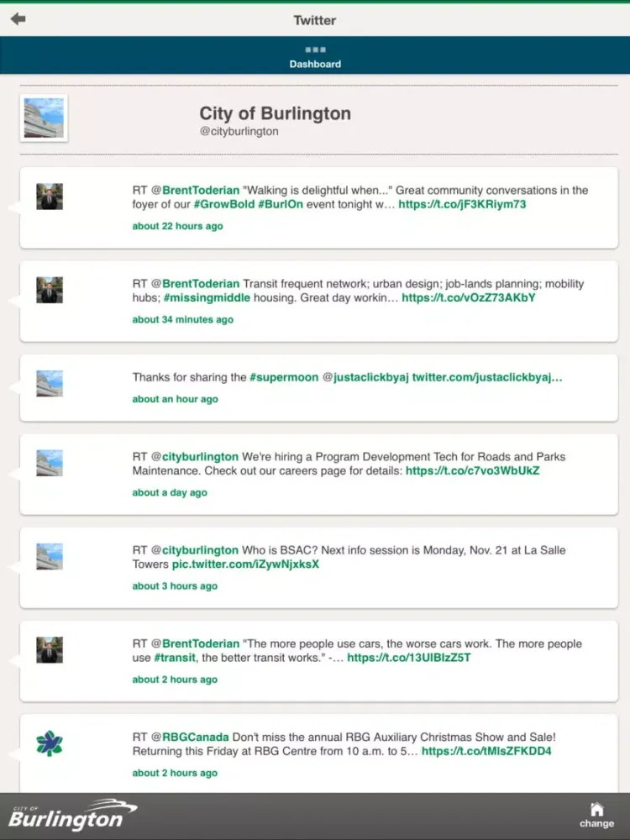Open the #GrowBold hashtag

coord(224,204)
